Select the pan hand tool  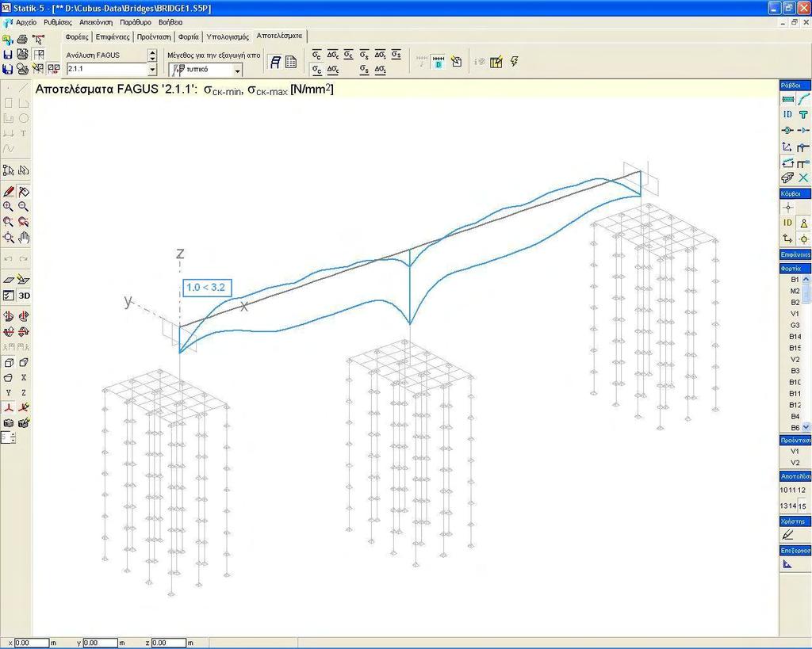[24, 238]
